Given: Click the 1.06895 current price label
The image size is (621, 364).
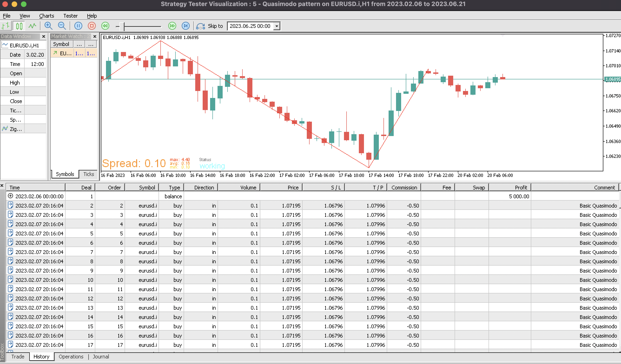Looking at the screenshot, I should point(613,79).
